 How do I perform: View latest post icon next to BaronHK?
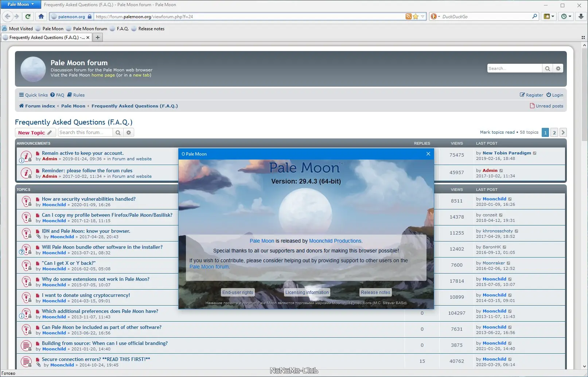(x=505, y=247)
